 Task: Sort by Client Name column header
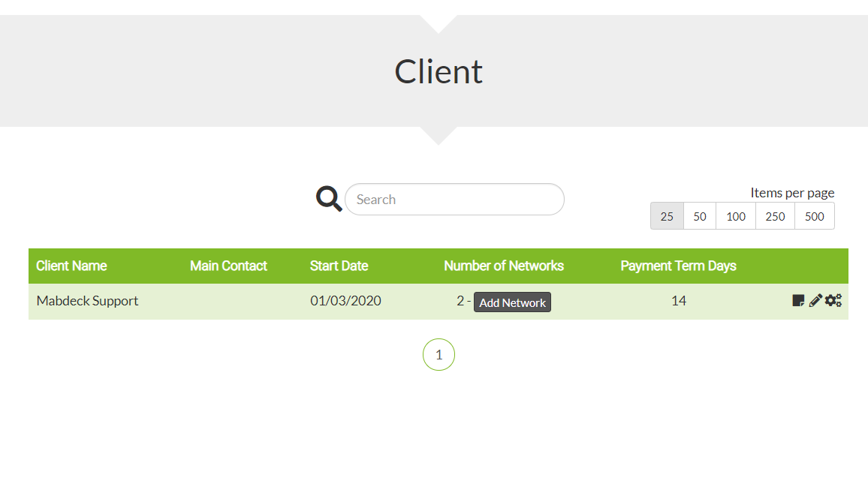point(71,266)
